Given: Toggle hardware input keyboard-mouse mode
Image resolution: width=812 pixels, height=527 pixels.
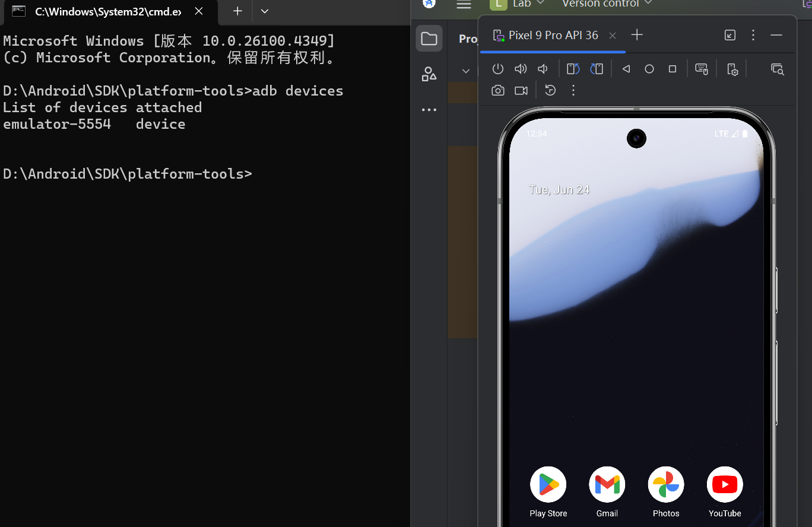Looking at the screenshot, I should [x=701, y=69].
